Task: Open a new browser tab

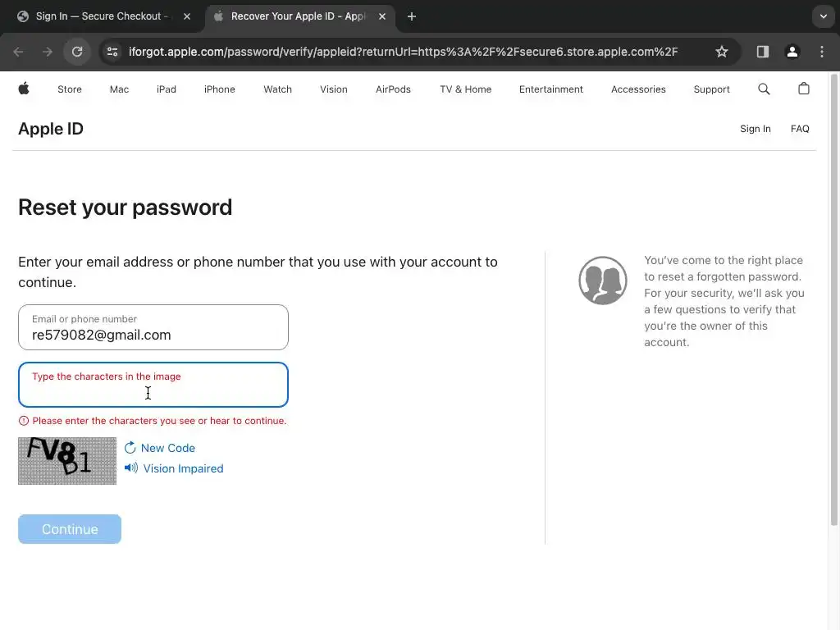Action: click(x=412, y=16)
